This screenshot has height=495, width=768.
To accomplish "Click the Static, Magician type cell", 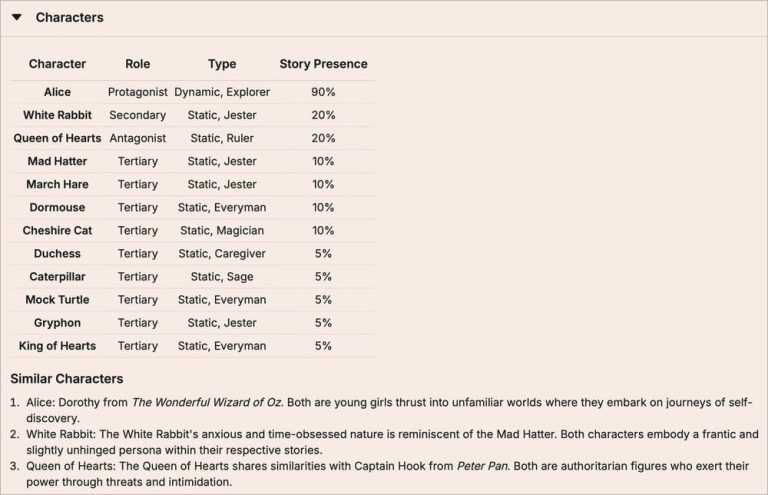I will pyautogui.click(x=222, y=230).
